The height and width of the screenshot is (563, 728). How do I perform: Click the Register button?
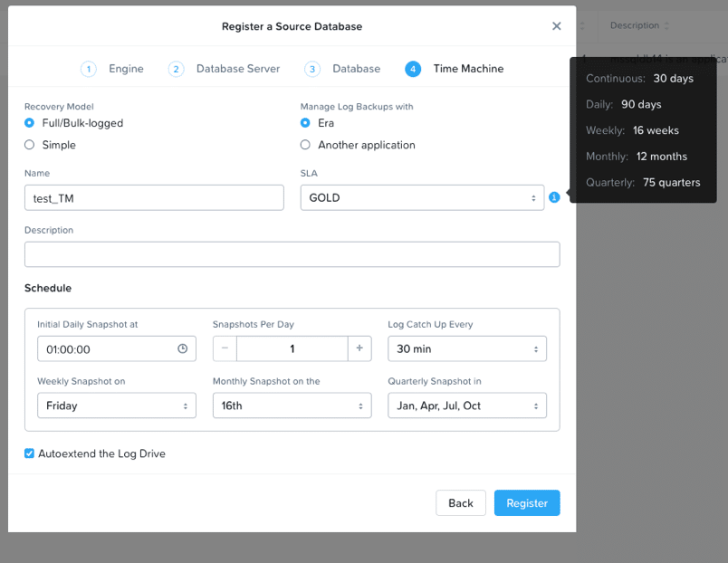click(x=527, y=503)
